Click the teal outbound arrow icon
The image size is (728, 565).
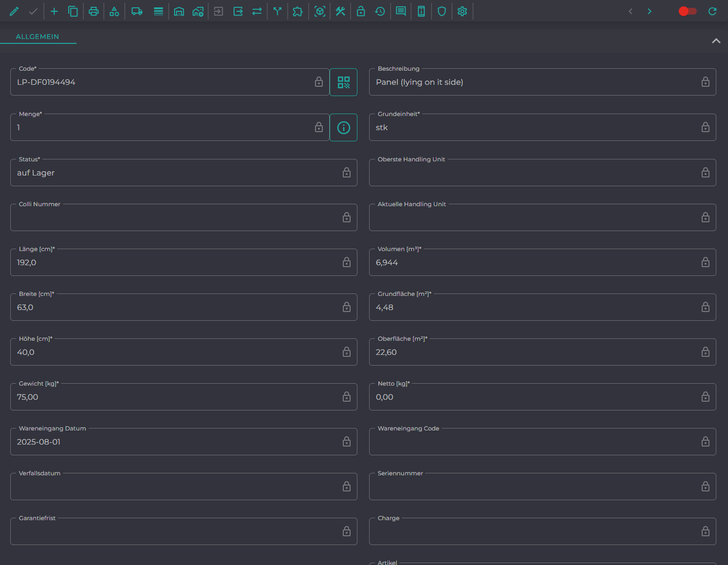(x=238, y=11)
